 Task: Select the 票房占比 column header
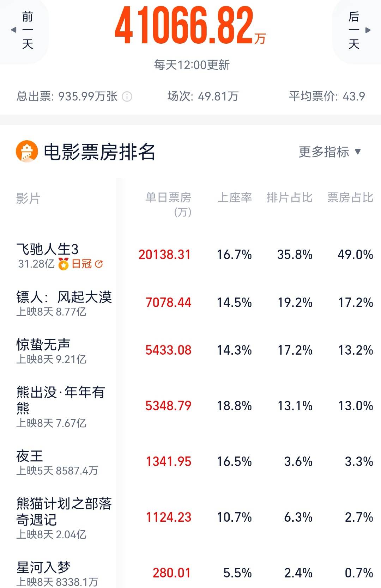(x=350, y=197)
